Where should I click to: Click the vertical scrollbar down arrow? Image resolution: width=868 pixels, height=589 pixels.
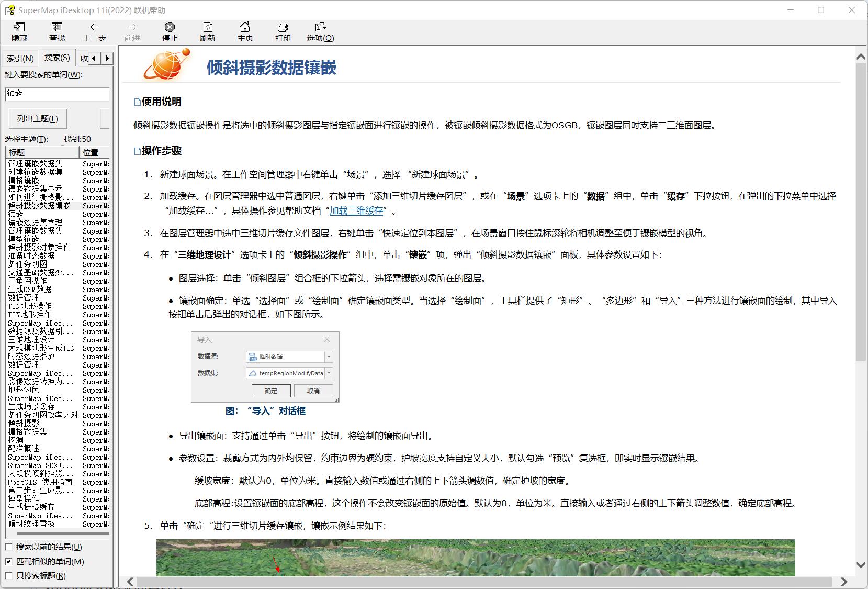[861, 565]
